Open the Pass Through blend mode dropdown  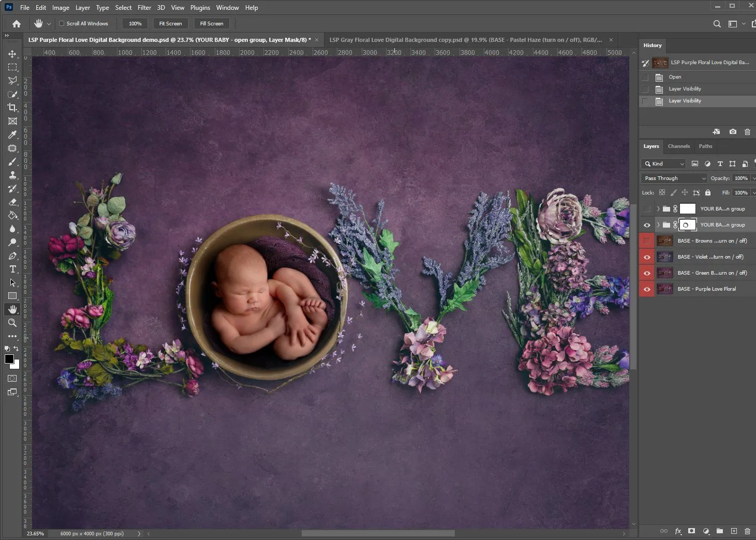tap(674, 178)
